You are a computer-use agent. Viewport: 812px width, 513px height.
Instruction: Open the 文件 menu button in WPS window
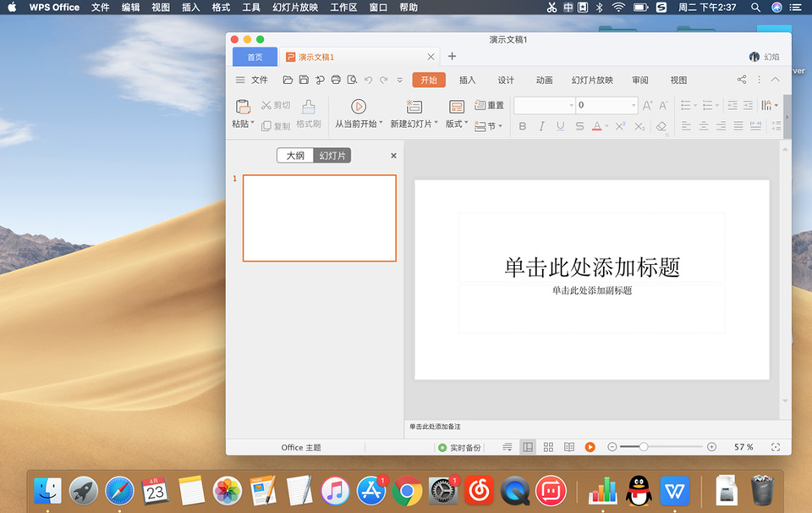pos(252,80)
